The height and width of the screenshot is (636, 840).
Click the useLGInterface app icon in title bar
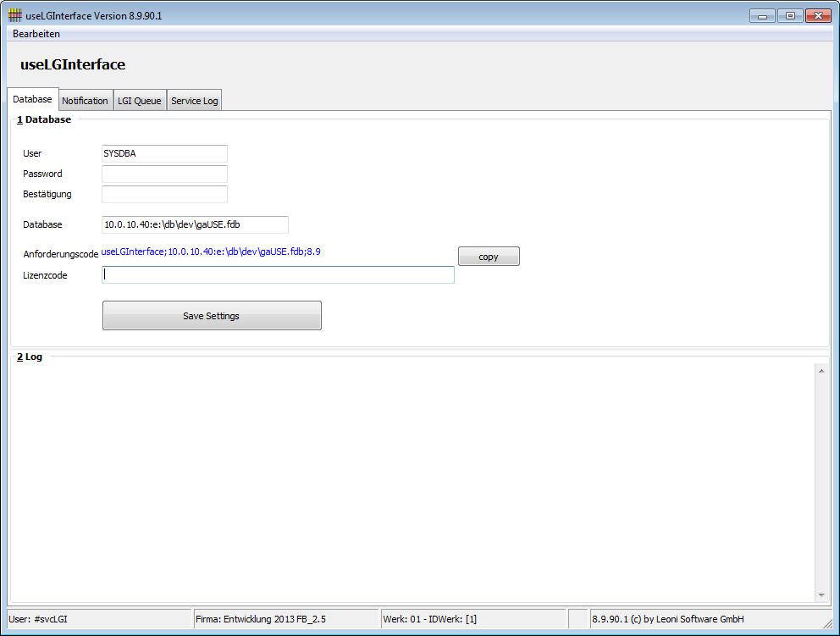click(15, 15)
